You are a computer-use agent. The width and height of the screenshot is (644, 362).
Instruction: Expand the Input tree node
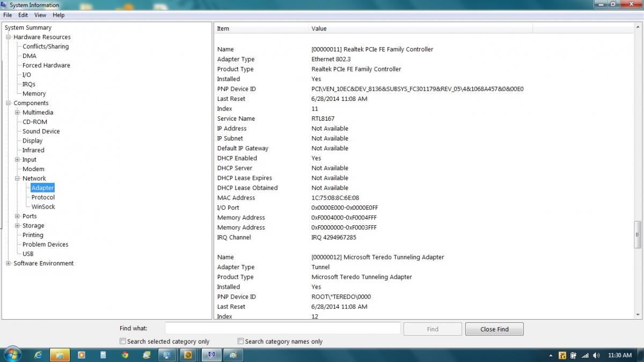pyautogui.click(x=18, y=160)
